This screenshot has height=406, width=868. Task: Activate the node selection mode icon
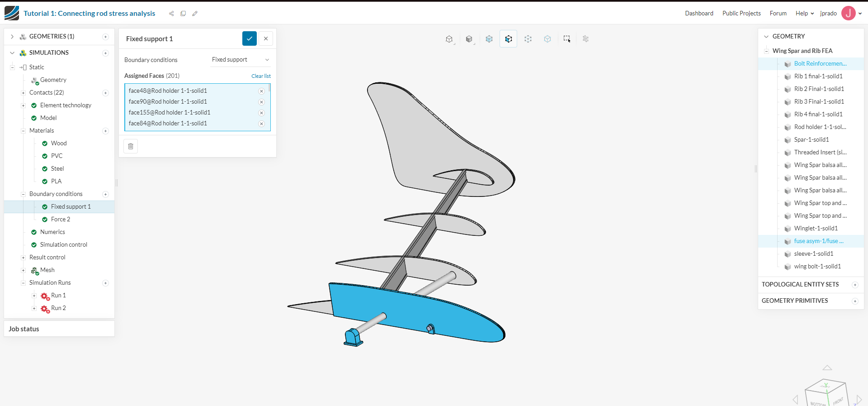(x=528, y=39)
